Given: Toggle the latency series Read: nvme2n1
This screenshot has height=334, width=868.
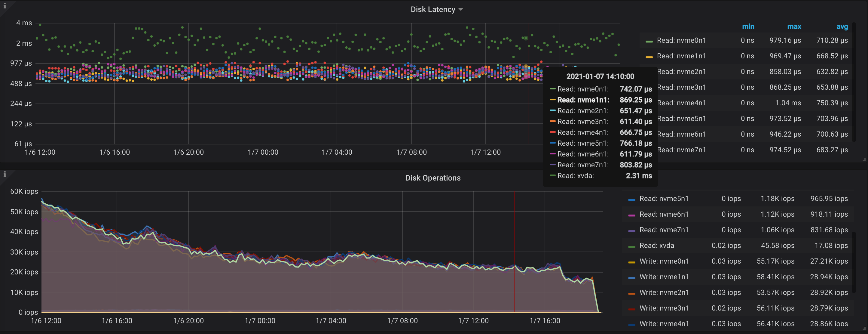Looking at the screenshot, I should [682, 72].
